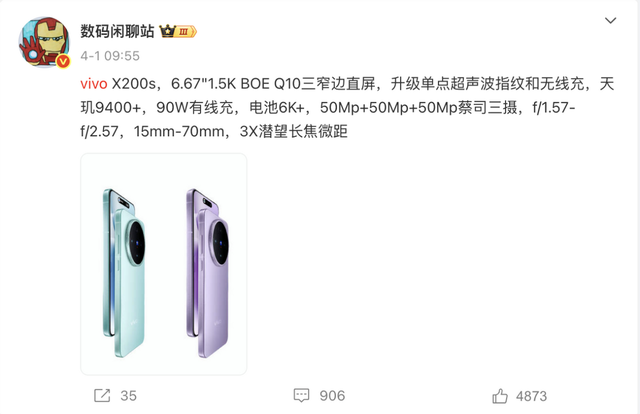Open comments via speech bubble icon
This screenshot has height=414, width=640.
301,395
